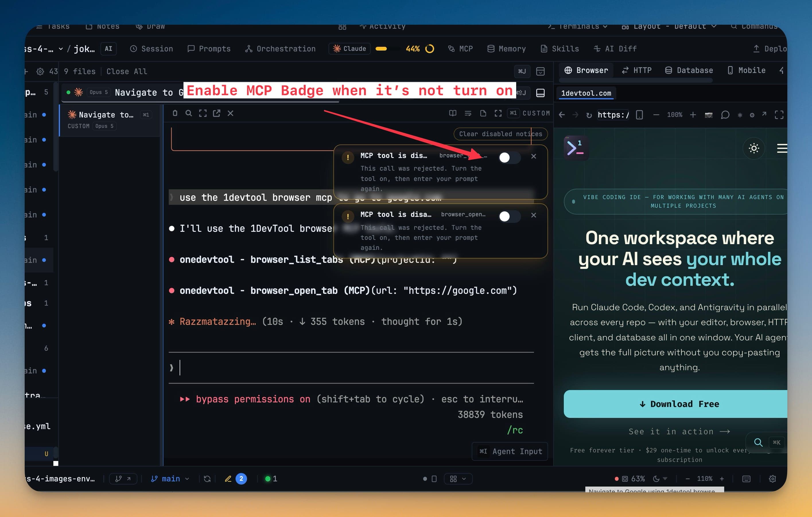Open settings gear in status bar
Screen dimensions: 812x517
pyautogui.click(x=772, y=479)
